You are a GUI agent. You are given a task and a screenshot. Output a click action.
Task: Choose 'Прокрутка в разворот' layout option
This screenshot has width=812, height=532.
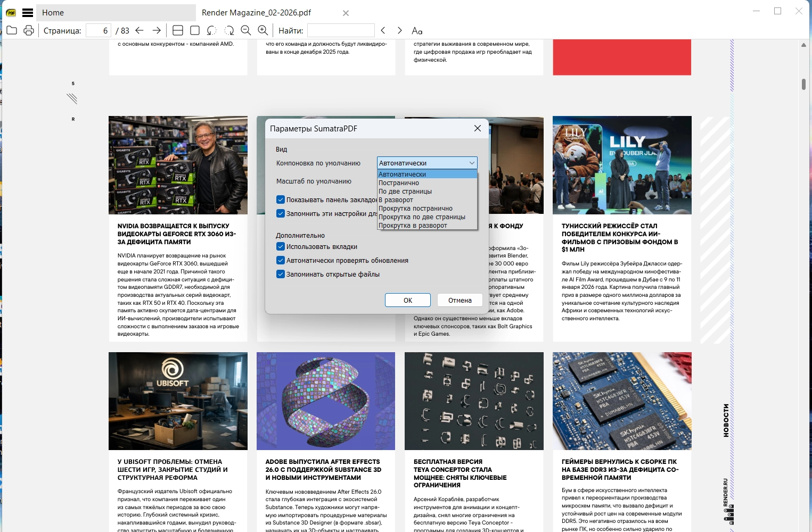click(413, 226)
